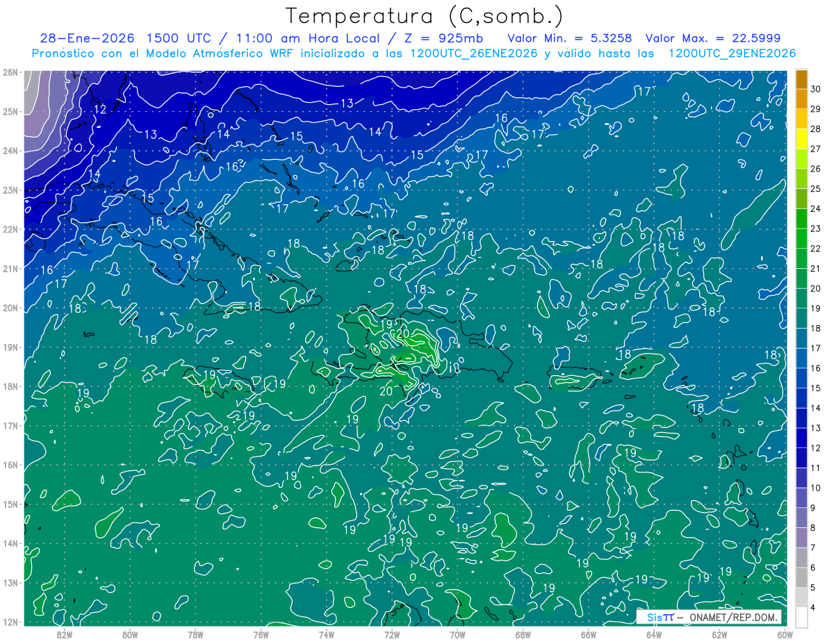Click the title "Temperatura (C,somb.)"
834x644 pixels.
coord(424,16)
